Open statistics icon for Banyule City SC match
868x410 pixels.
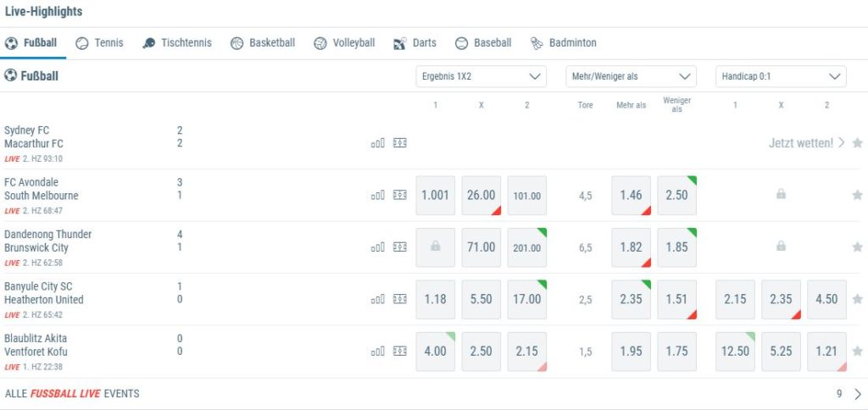coord(378,299)
